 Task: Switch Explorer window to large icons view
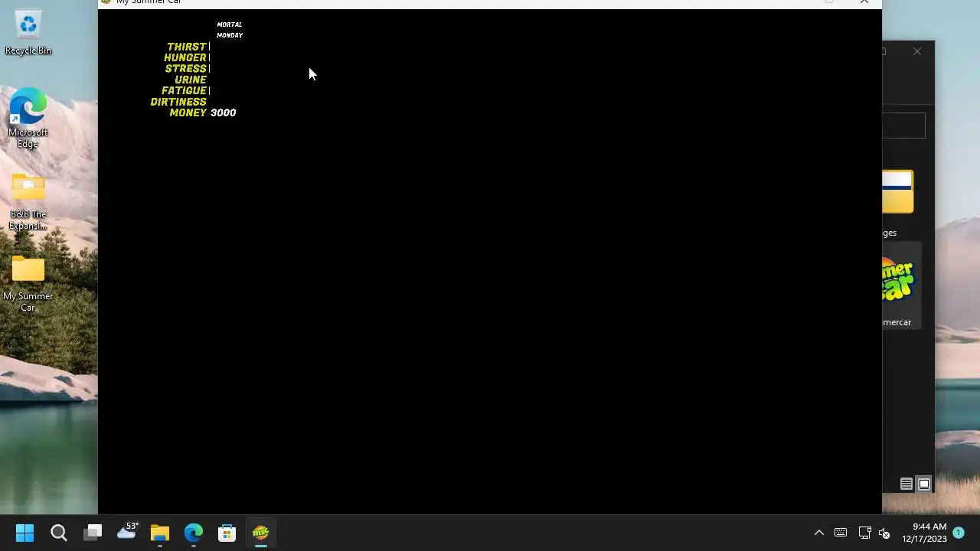(924, 484)
